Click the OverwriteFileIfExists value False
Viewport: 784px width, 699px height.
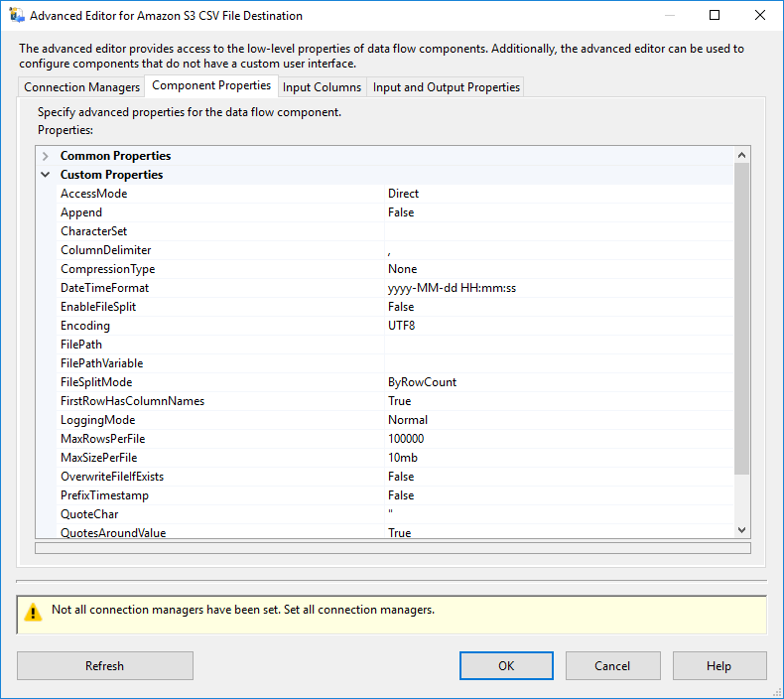coord(401,477)
